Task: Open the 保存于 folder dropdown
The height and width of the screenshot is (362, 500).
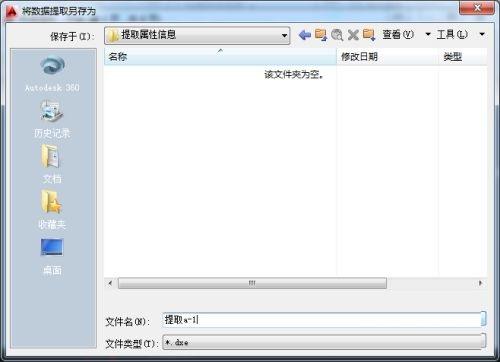Action: pyautogui.click(x=197, y=35)
